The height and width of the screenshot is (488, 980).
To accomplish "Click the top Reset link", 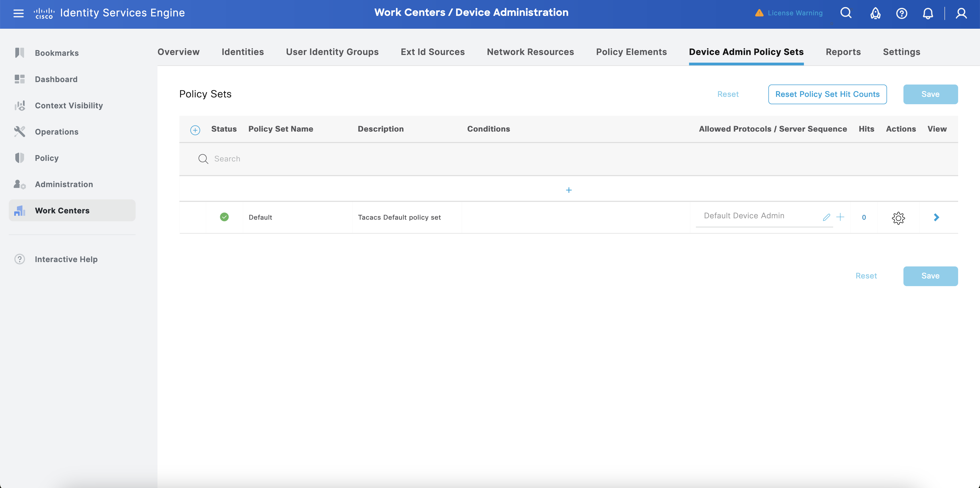I will click(728, 94).
